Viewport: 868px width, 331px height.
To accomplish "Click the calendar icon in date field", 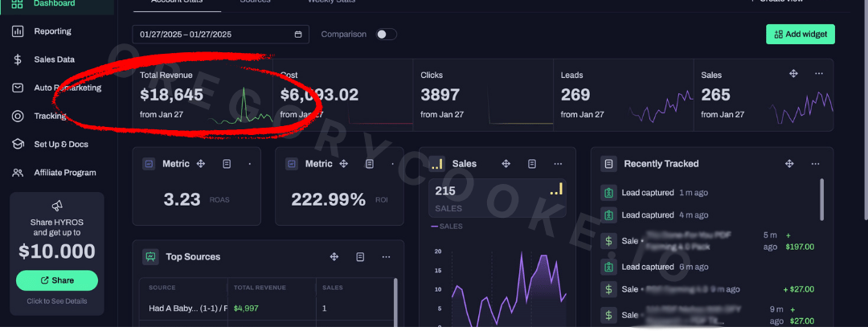I will (x=298, y=35).
